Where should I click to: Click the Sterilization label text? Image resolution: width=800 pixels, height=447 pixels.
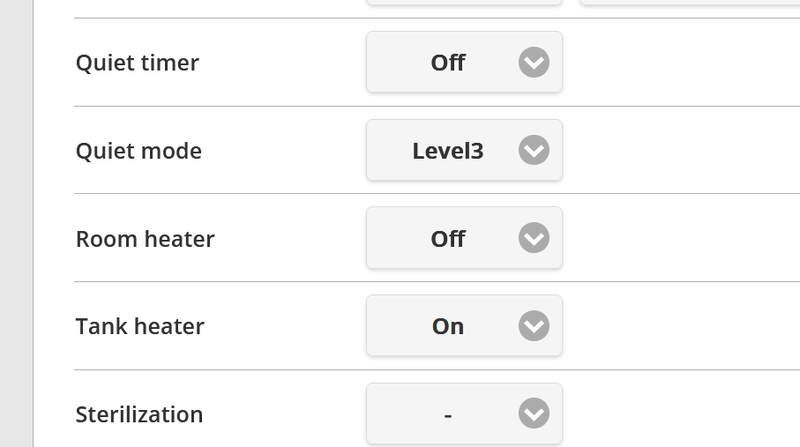139,414
